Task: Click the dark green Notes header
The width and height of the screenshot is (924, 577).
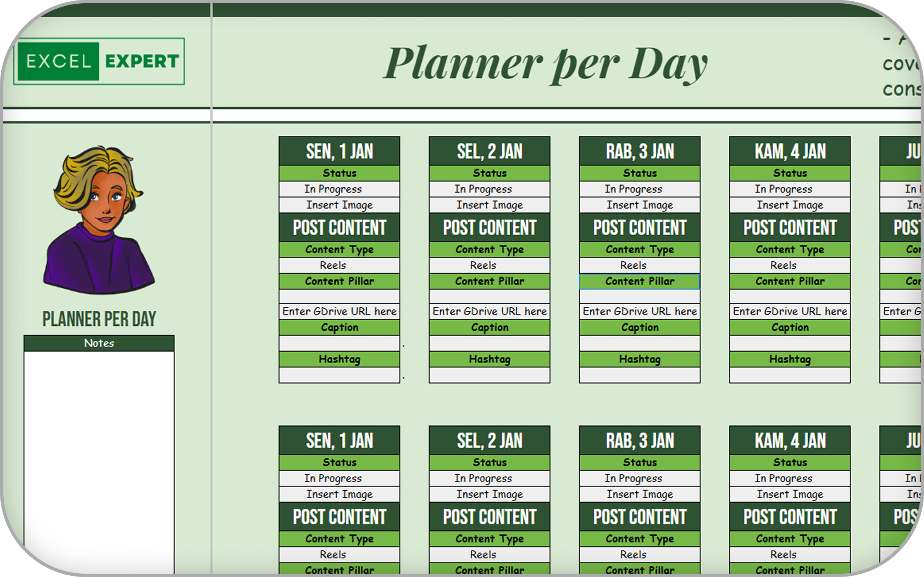Action: [99, 343]
